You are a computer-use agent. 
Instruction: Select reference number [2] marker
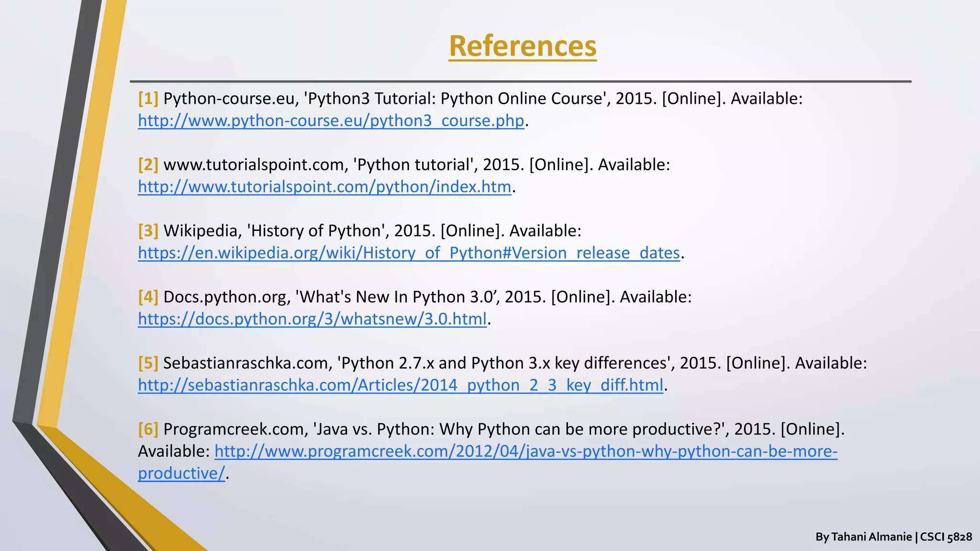click(x=148, y=165)
